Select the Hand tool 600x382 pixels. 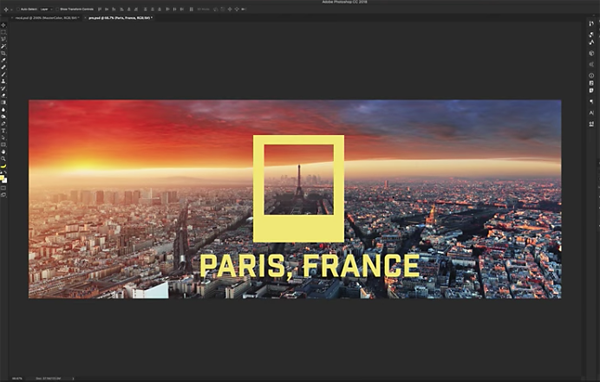(3, 152)
